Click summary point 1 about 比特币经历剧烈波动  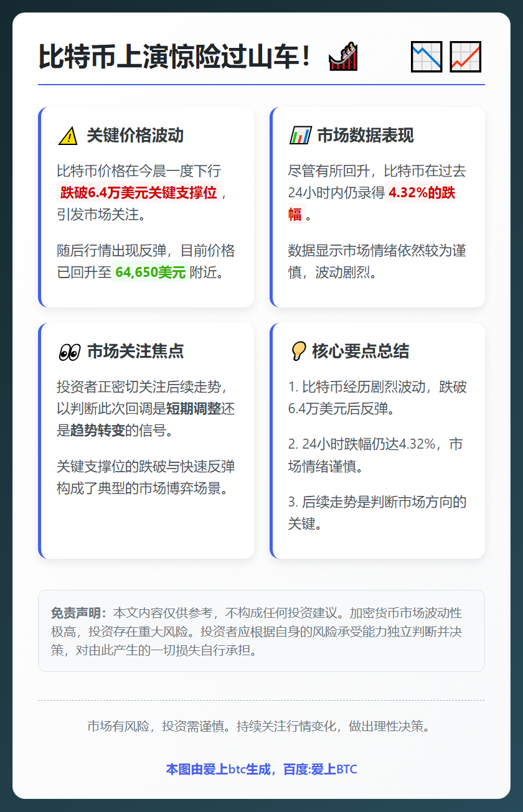tap(377, 398)
